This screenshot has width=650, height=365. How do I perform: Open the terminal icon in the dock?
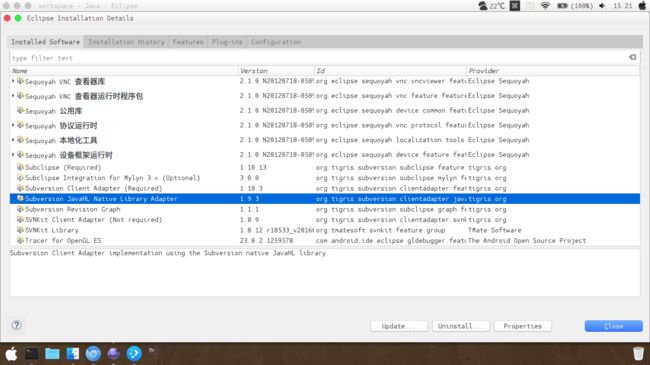(x=32, y=354)
